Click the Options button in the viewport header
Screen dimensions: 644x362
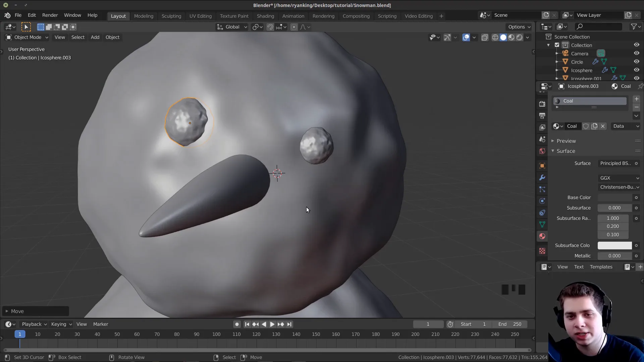tap(519, 27)
